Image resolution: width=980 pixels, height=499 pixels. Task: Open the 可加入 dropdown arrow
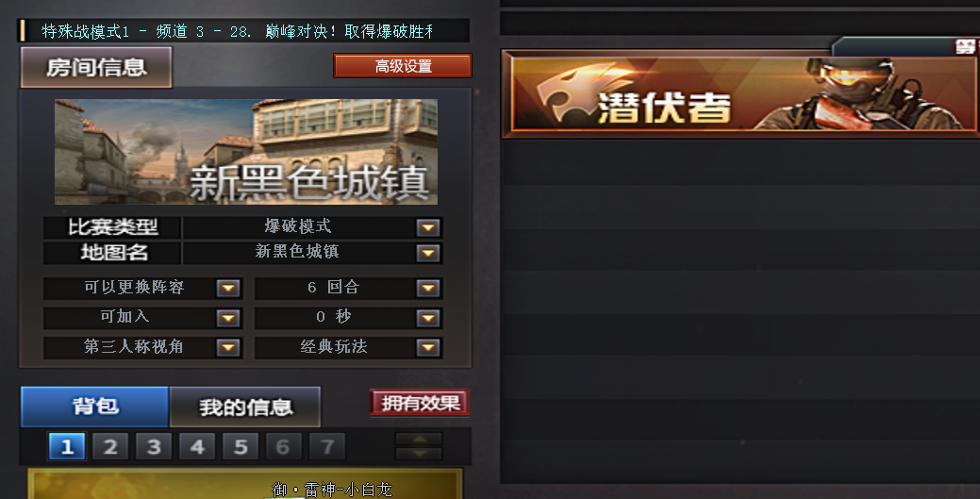(x=228, y=318)
